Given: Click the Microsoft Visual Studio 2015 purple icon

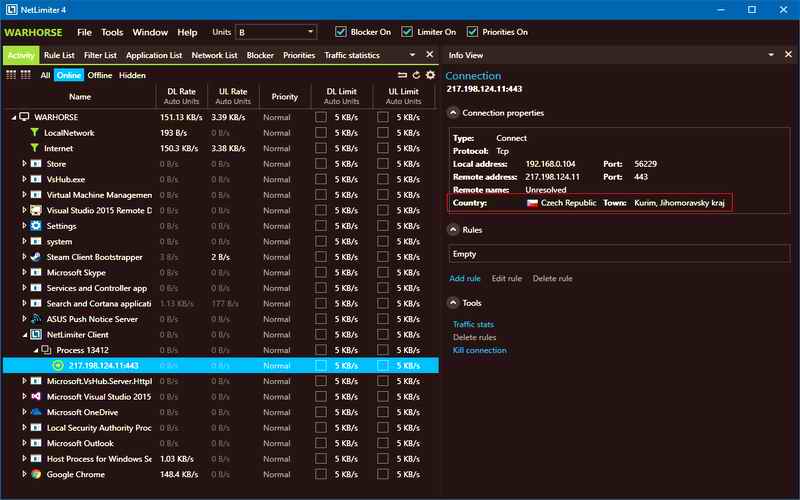Looking at the screenshot, I should (x=35, y=397).
